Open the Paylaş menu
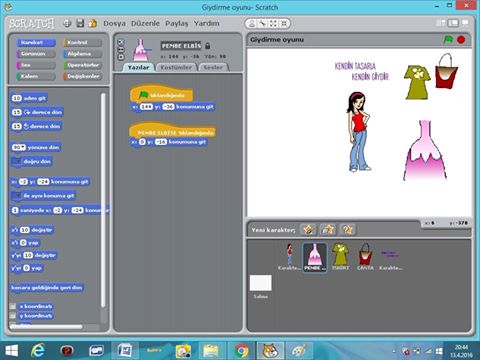Viewport: 480px width, 360px height. pos(177,23)
